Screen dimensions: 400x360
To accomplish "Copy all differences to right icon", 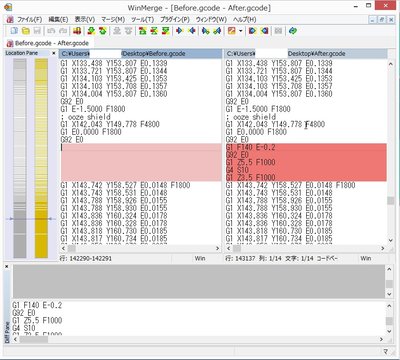I will pos(253,31).
